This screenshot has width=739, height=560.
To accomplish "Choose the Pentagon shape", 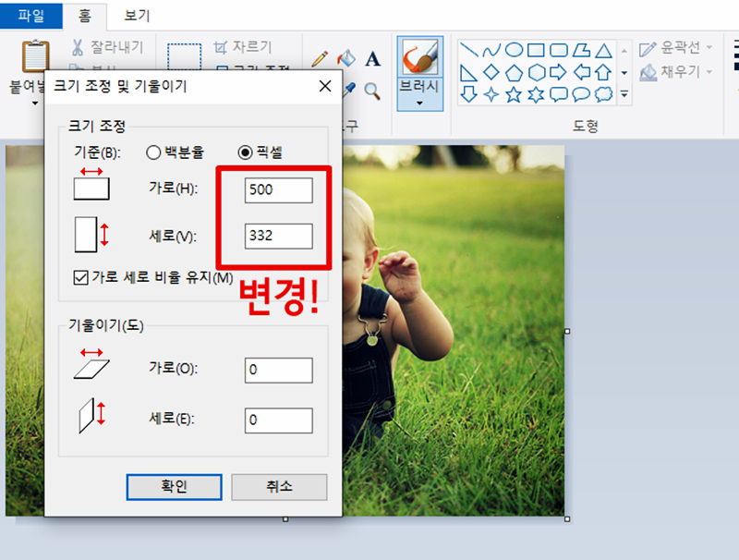I will coord(514,73).
